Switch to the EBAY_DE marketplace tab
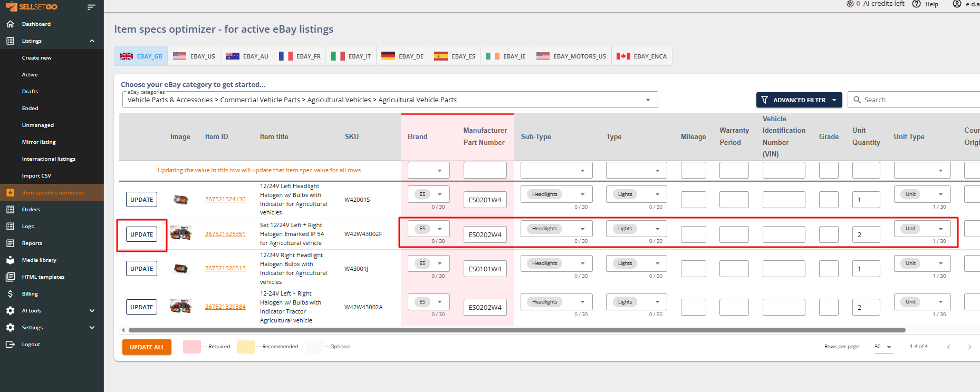The image size is (980, 392). point(402,56)
